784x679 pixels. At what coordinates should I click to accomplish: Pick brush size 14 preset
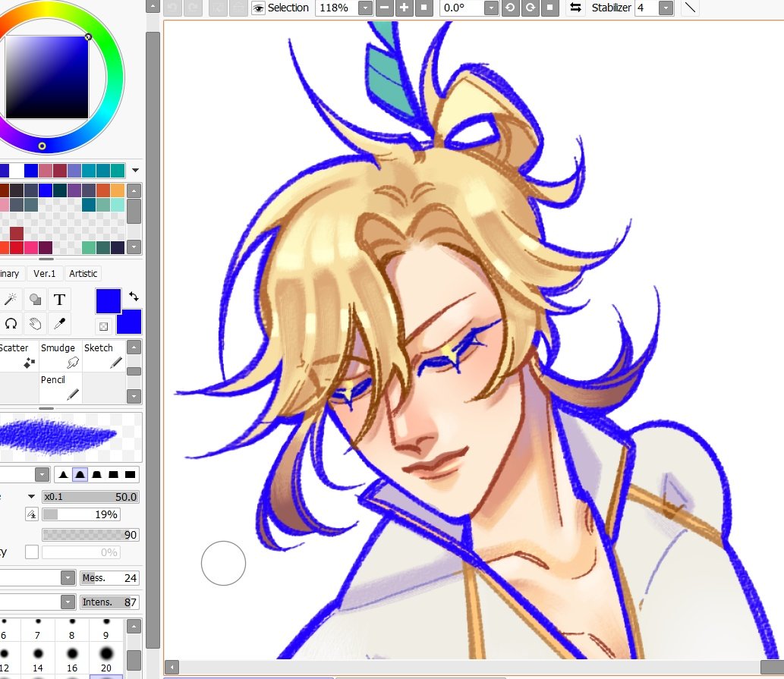point(37,659)
